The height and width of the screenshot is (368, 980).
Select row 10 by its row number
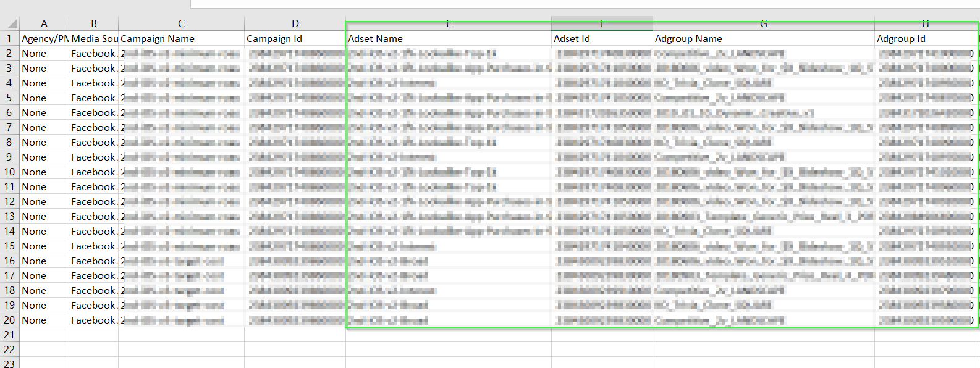[9, 172]
